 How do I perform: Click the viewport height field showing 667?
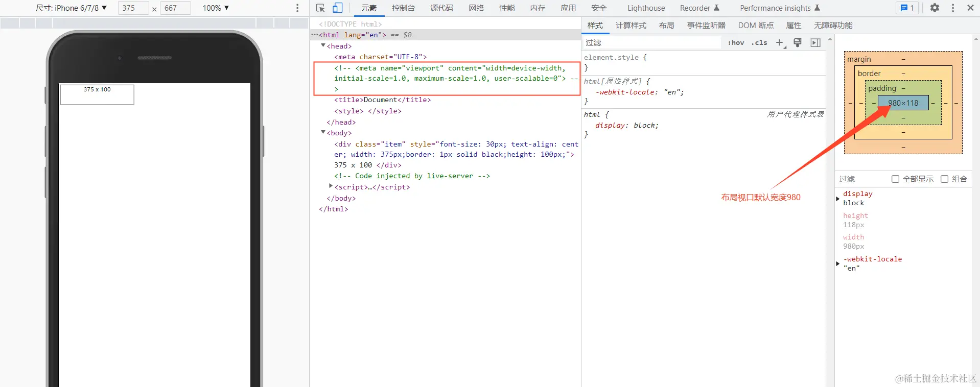(x=175, y=8)
